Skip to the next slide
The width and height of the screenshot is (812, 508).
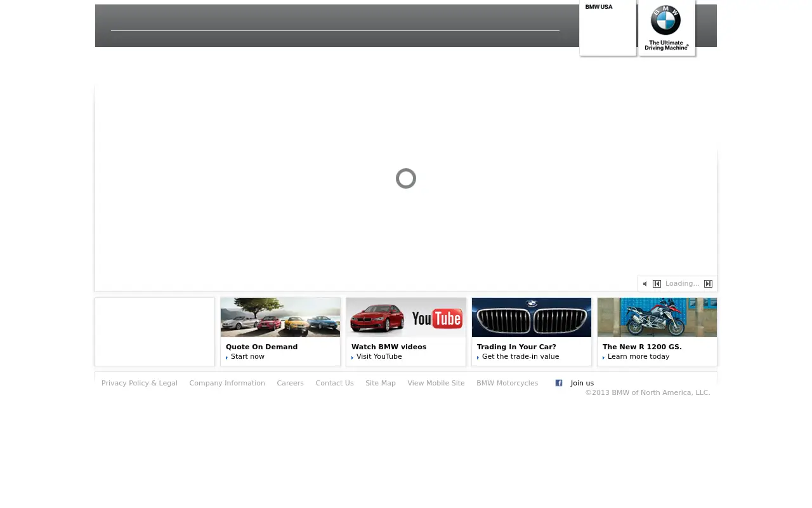(709, 284)
